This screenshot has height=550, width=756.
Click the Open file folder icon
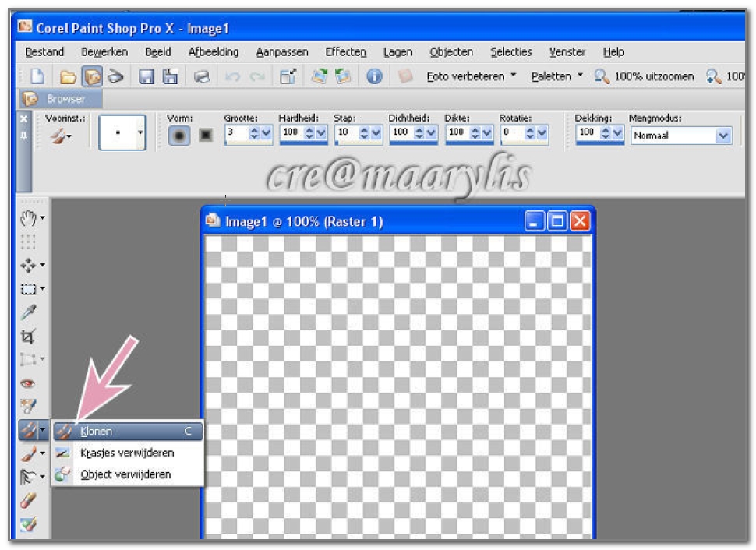tap(68, 76)
